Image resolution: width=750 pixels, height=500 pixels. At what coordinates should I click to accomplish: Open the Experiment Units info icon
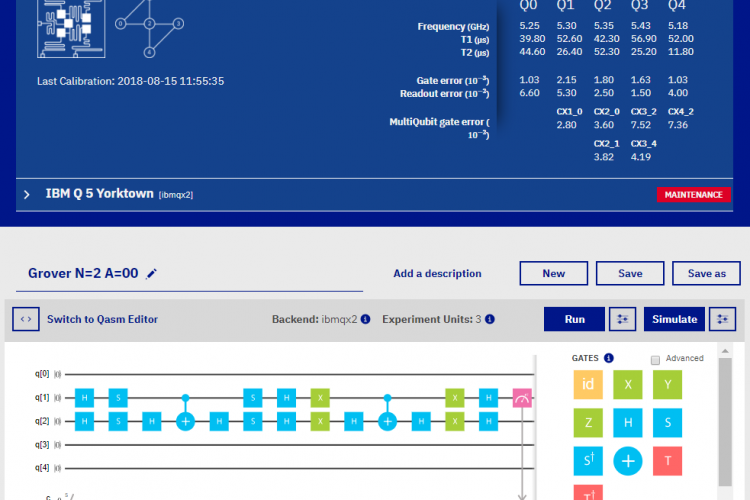[x=490, y=319]
